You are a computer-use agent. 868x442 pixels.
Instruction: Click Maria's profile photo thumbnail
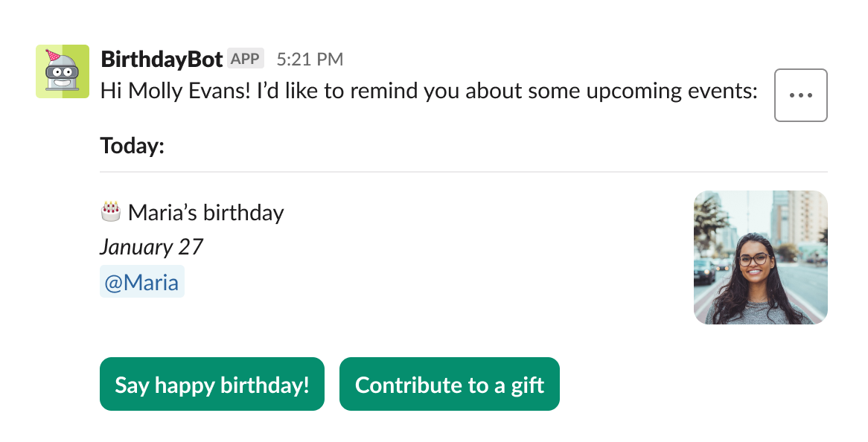[x=760, y=257]
